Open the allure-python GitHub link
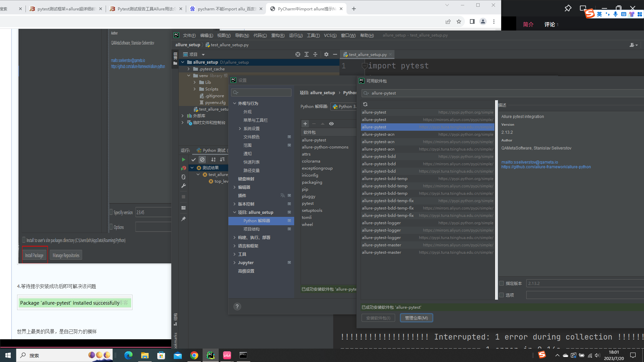The width and height of the screenshot is (644, 362). (x=546, y=167)
